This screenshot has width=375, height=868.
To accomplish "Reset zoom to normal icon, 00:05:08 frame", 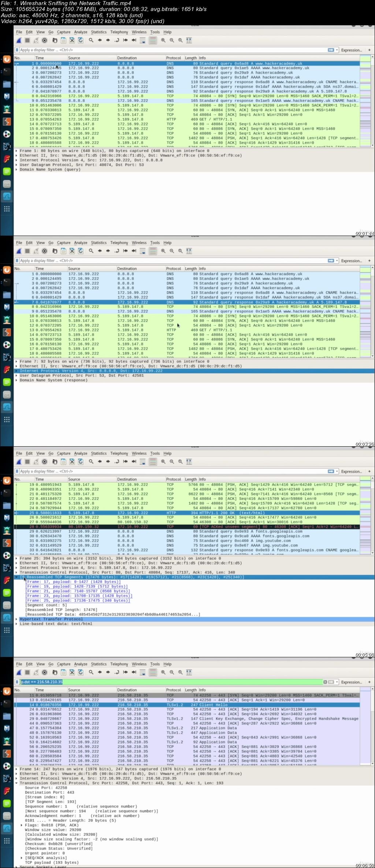I will [181, 462].
